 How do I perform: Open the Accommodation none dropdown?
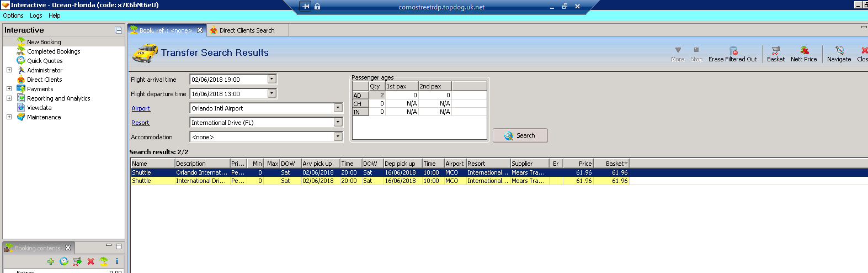click(x=338, y=136)
